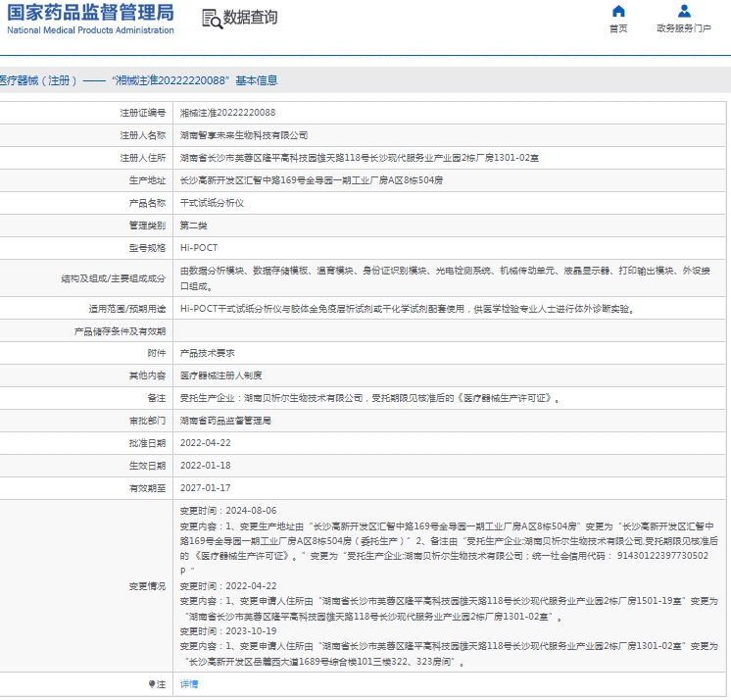Open the 政务服务门户 person icon
The height and width of the screenshot is (700, 731).
coord(684,11)
